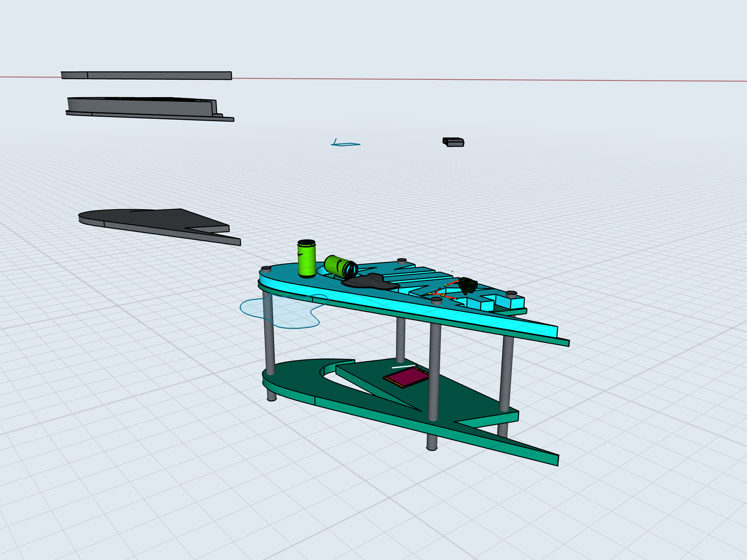747x560 pixels.
Task: Select the white pen on lower shelf
Action: click(403, 367)
